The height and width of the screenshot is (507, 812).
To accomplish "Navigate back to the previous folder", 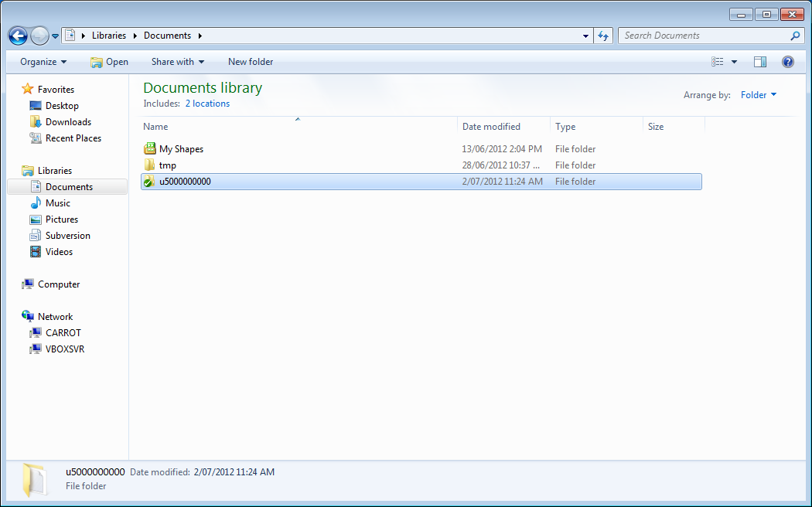I will point(17,36).
